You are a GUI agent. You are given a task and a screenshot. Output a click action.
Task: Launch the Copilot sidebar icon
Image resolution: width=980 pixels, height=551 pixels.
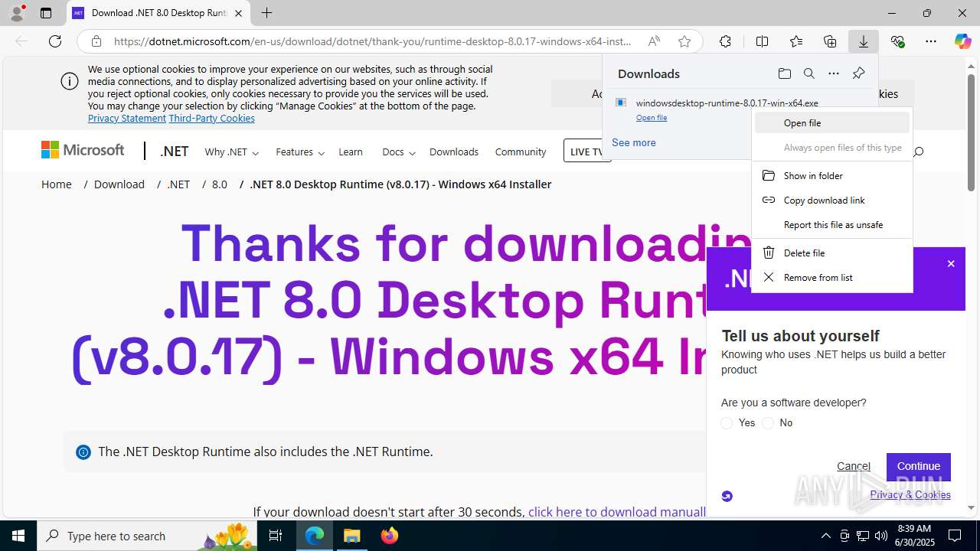(962, 41)
